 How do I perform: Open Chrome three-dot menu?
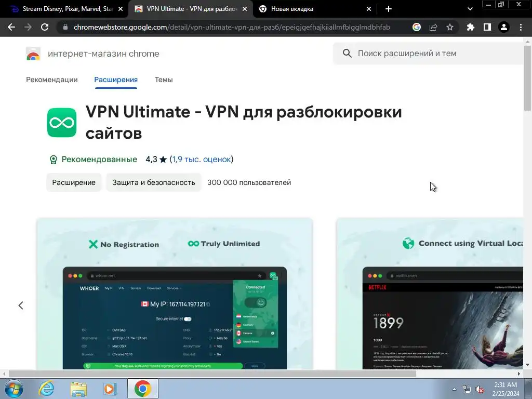point(521,27)
